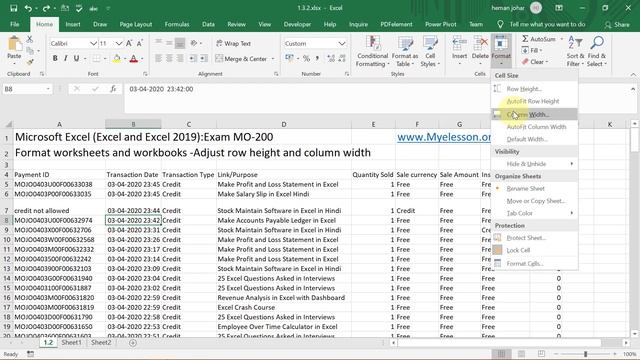Click the Name Box showing B8
Image resolution: width=640 pixels, height=360 pixels.
point(27,89)
